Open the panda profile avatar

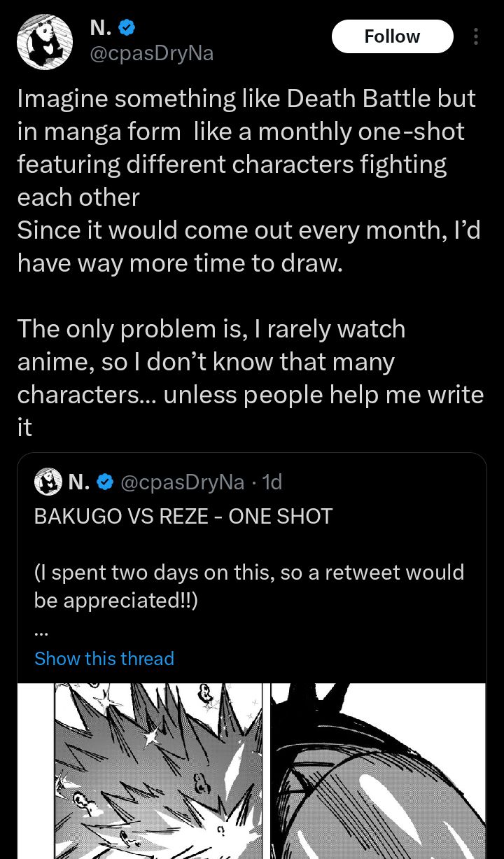coord(45,43)
